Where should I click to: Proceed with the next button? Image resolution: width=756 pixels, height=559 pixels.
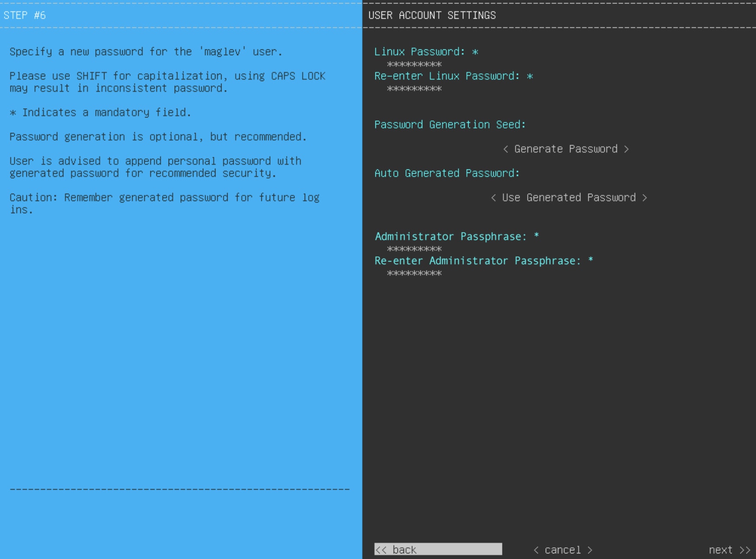click(729, 550)
